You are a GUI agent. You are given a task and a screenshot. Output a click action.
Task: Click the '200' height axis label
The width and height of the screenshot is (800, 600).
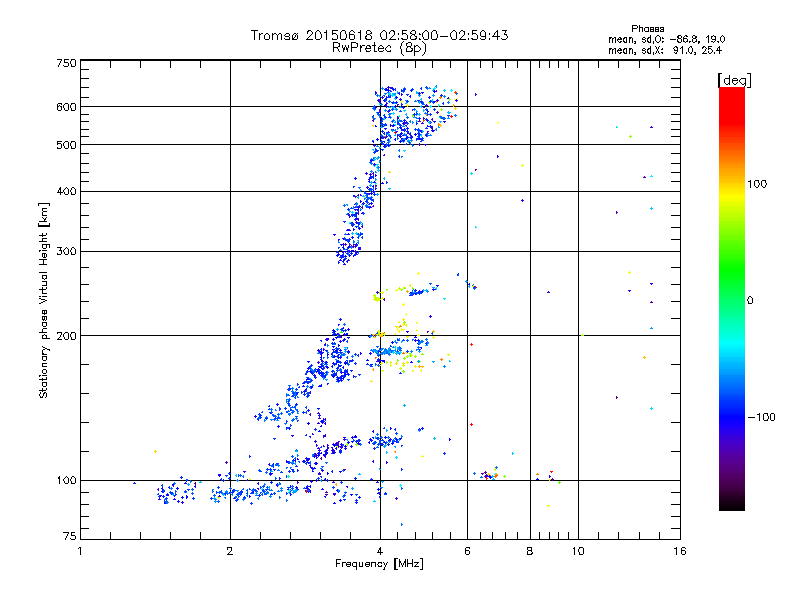click(x=67, y=336)
